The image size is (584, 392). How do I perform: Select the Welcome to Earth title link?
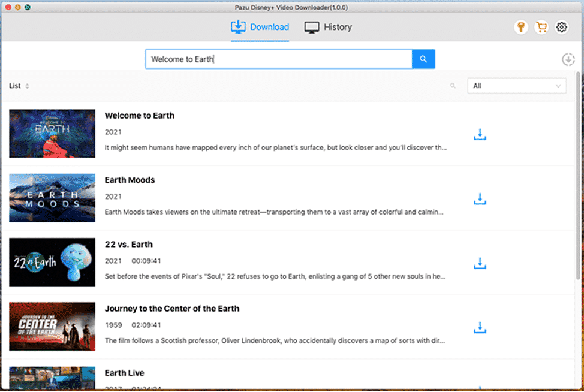[140, 116]
